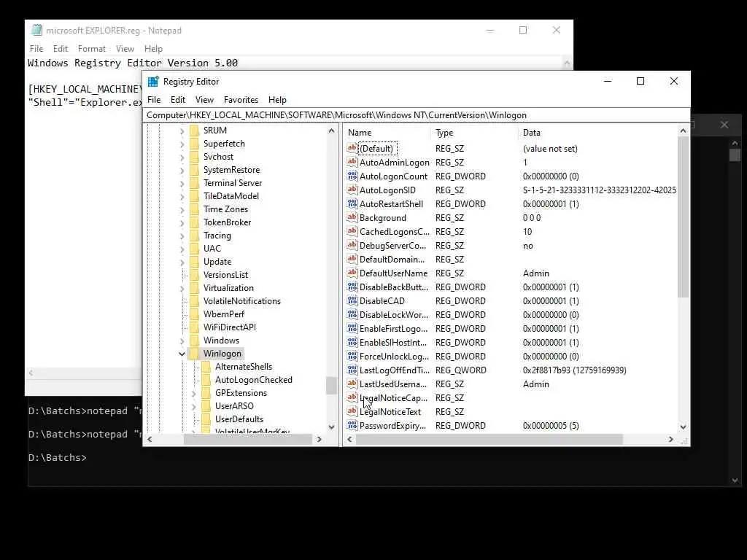Viewport: 747px width, 560px height.
Task: Expand the UAC tree node
Action: click(182, 249)
